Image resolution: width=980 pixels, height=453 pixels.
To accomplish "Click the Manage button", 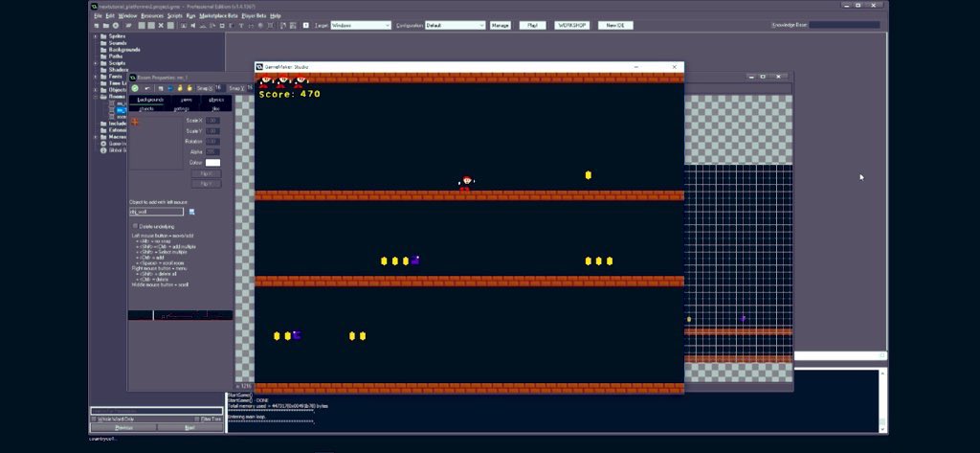I will (x=500, y=26).
